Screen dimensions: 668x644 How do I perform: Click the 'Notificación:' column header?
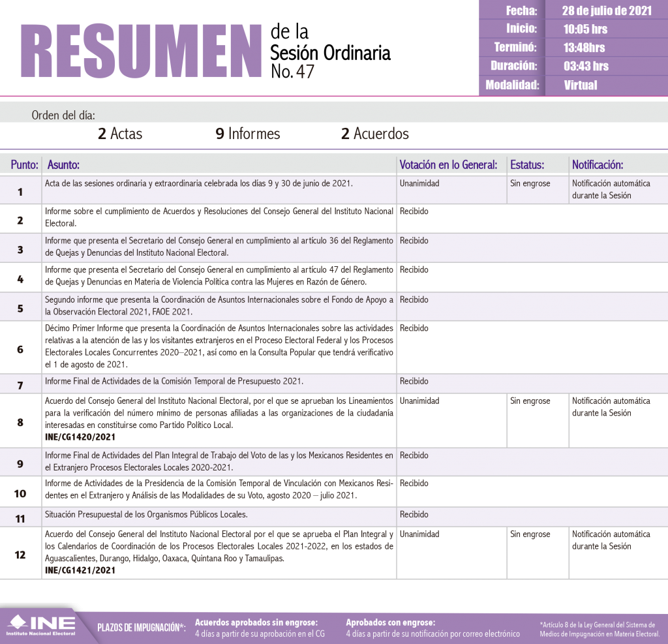[598, 165]
